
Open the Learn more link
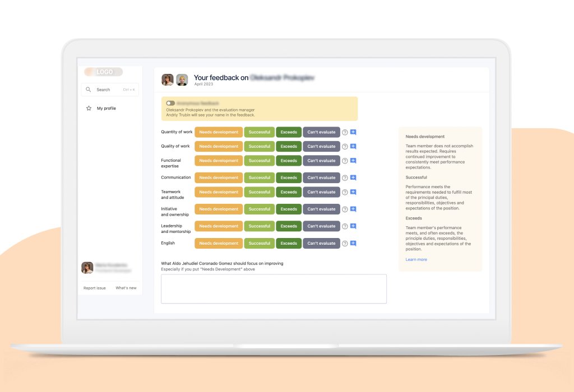416,260
